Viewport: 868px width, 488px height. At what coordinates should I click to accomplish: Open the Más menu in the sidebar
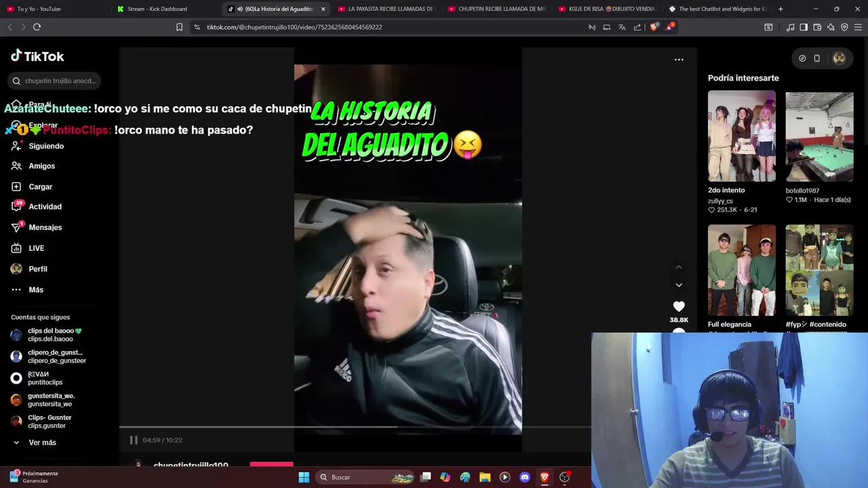coord(28,289)
